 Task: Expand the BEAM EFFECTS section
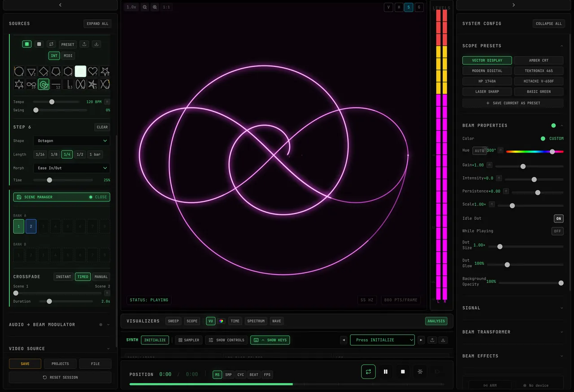click(x=513, y=356)
